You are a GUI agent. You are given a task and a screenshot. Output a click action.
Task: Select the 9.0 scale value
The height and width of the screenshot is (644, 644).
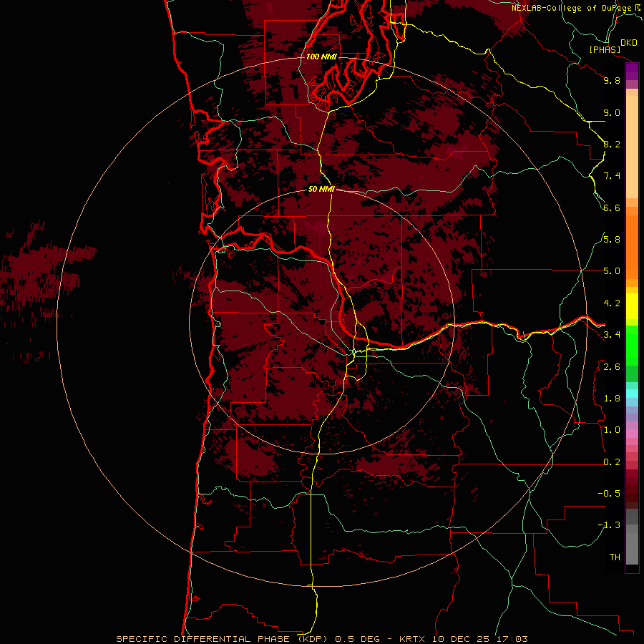[612, 112]
